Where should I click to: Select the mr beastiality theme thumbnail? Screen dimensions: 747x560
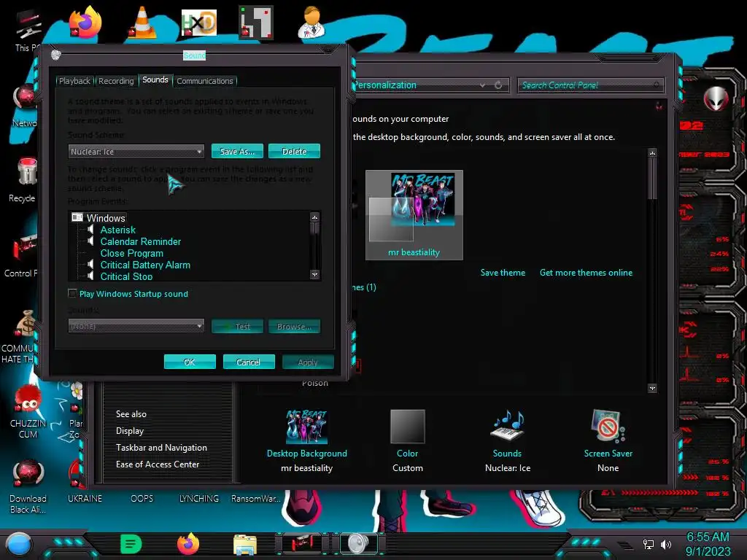[414, 215]
